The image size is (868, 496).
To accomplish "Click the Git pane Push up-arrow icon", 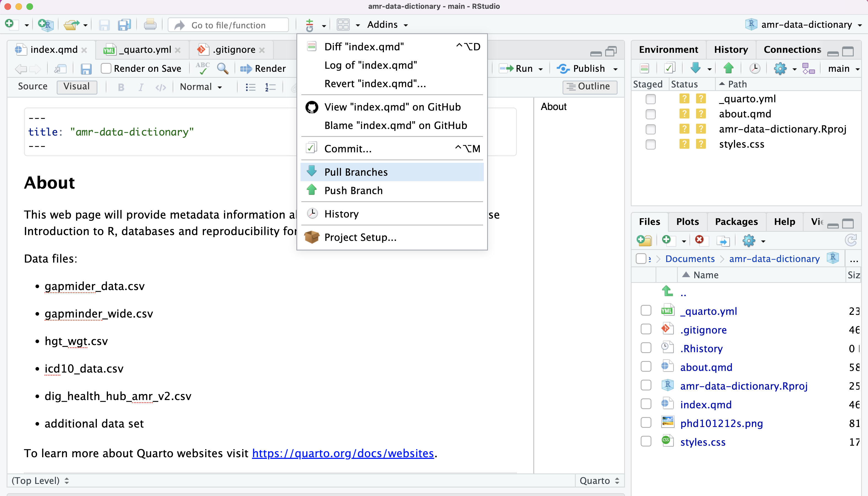I will [x=728, y=68].
